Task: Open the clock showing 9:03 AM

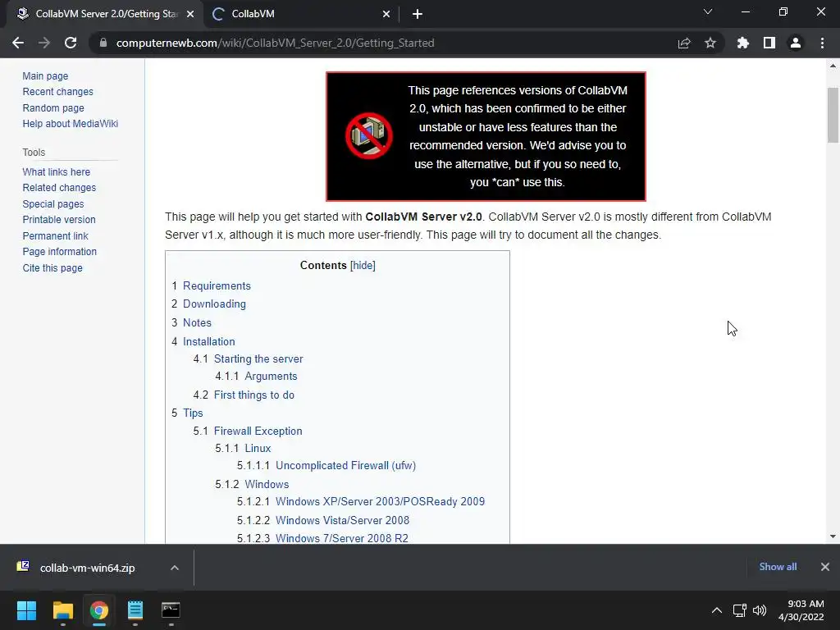Action: pos(801,610)
